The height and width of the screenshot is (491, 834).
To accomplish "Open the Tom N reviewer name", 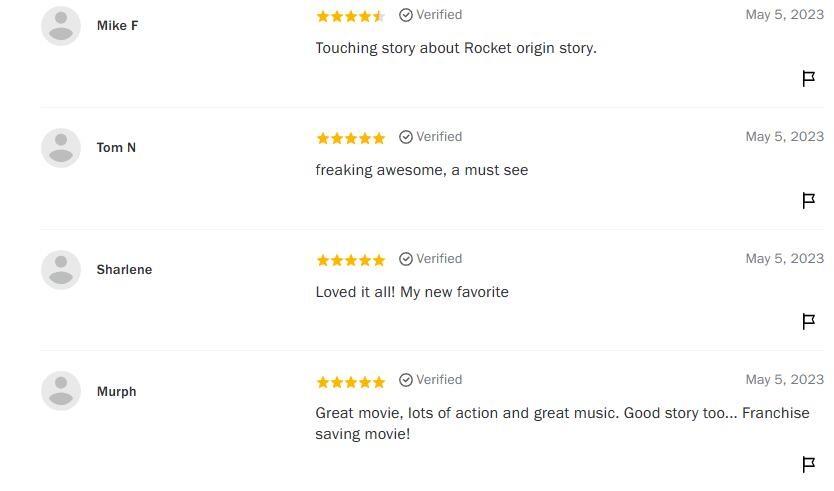I will click(116, 148).
